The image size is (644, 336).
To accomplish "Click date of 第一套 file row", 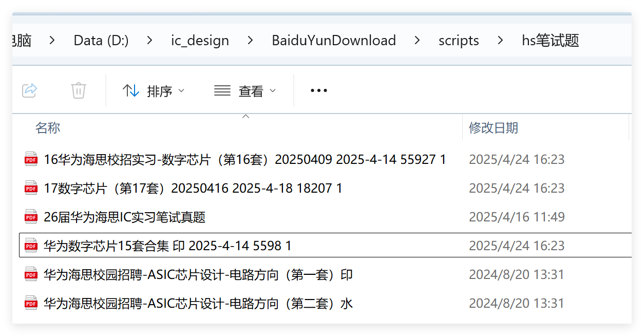I will [x=517, y=274].
